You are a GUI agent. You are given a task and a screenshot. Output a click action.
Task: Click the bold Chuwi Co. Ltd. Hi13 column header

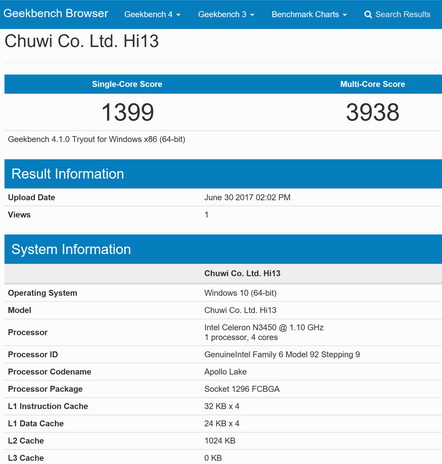[x=242, y=273]
